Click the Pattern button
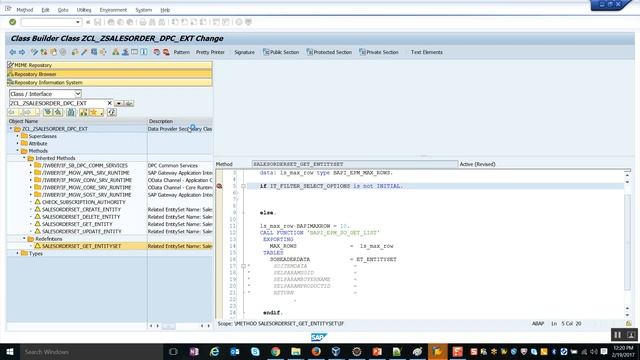This screenshot has width=640, height=360. click(x=182, y=52)
